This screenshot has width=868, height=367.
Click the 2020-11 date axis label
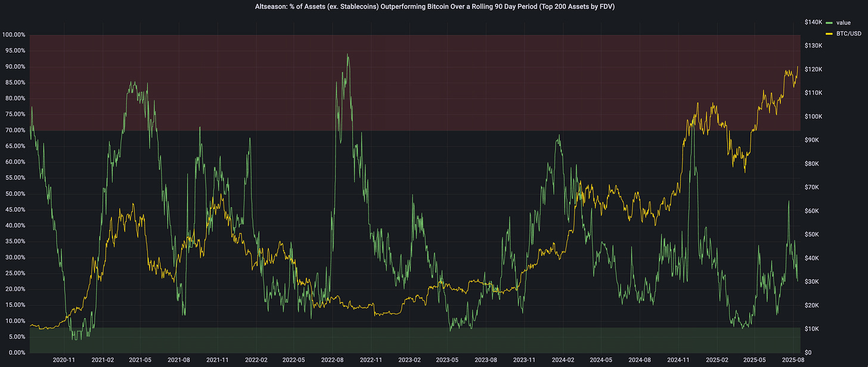coord(64,360)
